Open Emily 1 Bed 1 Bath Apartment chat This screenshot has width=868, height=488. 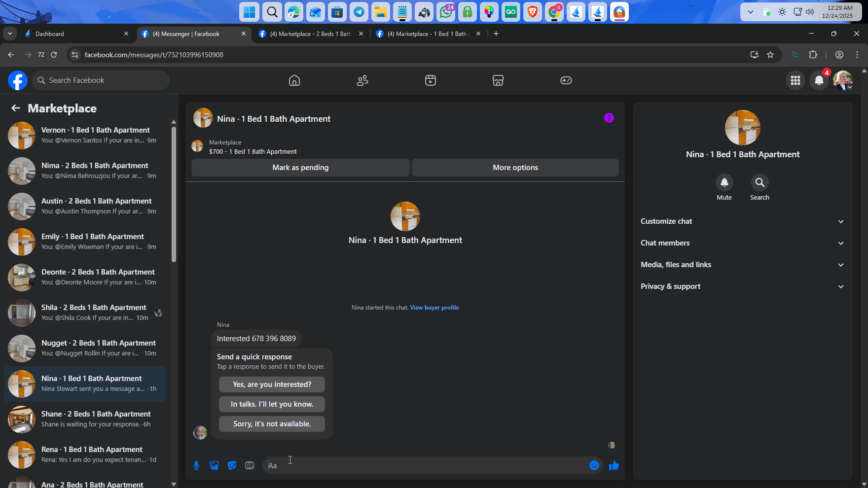pyautogui.click(x=85, y=242)
